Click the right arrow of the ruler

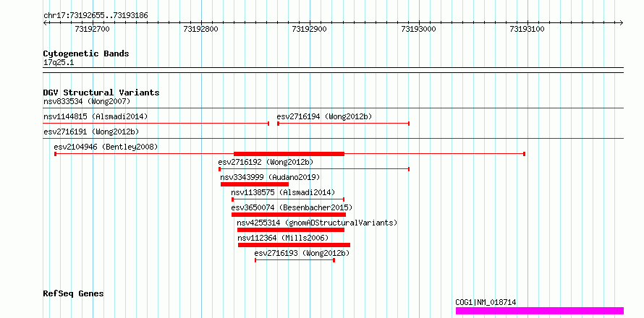coord(622,22)
